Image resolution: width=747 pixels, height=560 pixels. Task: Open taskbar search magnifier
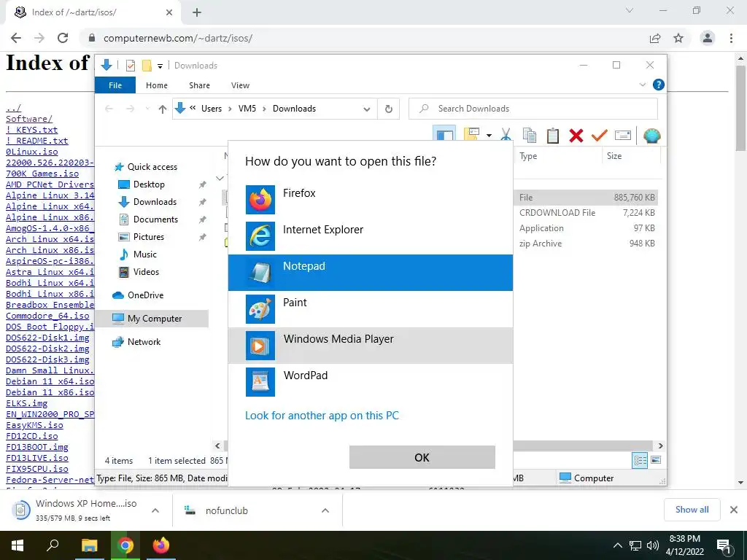(53, 545)
